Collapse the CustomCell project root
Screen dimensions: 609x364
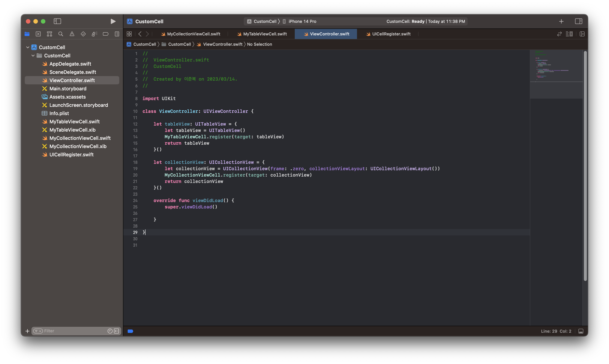pos(28,47)
